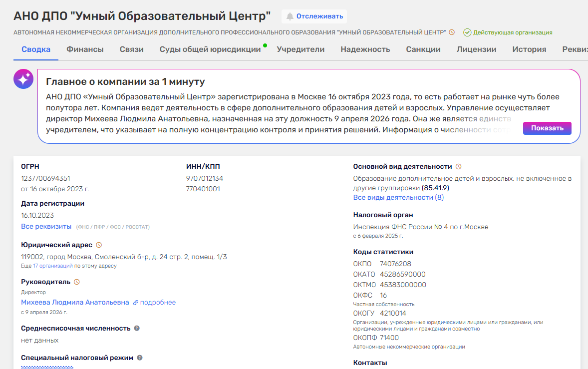
Task: Click ОКТМО code 45383000000
Action: (x=403, y=285)
